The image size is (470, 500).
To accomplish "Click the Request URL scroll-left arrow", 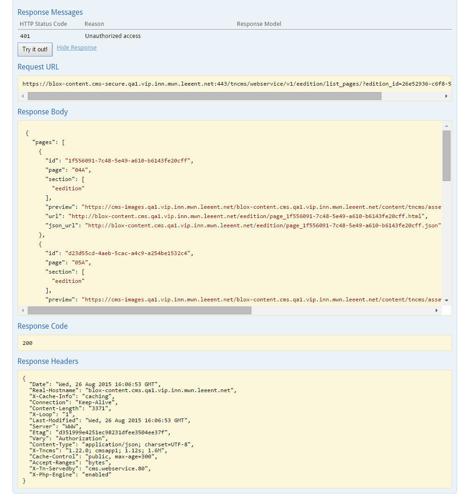I will point(23,96).
